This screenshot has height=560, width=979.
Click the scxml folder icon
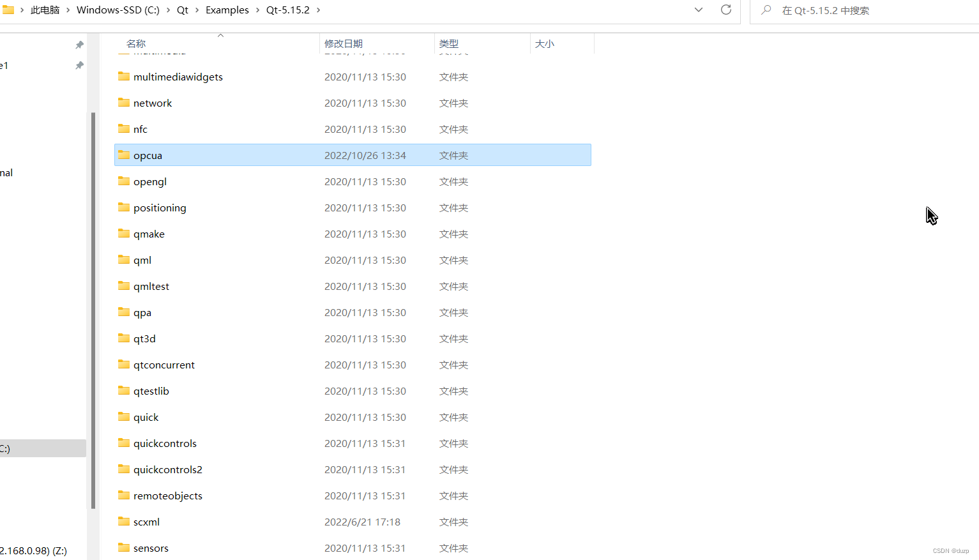coord(124,522)
